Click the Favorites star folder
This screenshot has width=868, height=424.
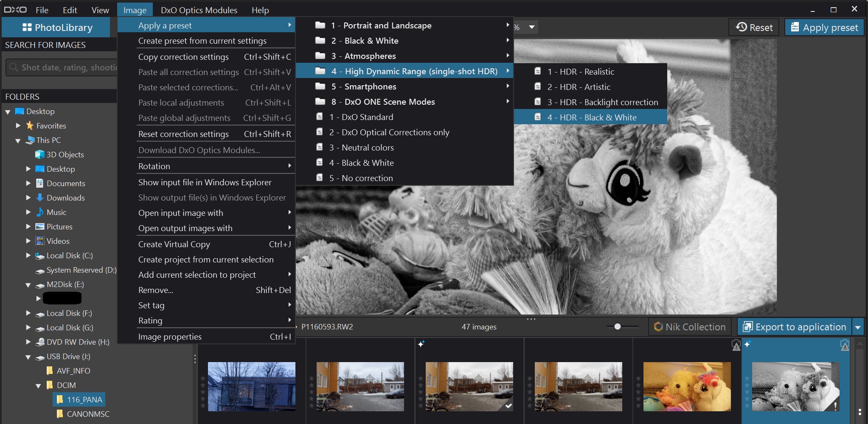[51, 126]
